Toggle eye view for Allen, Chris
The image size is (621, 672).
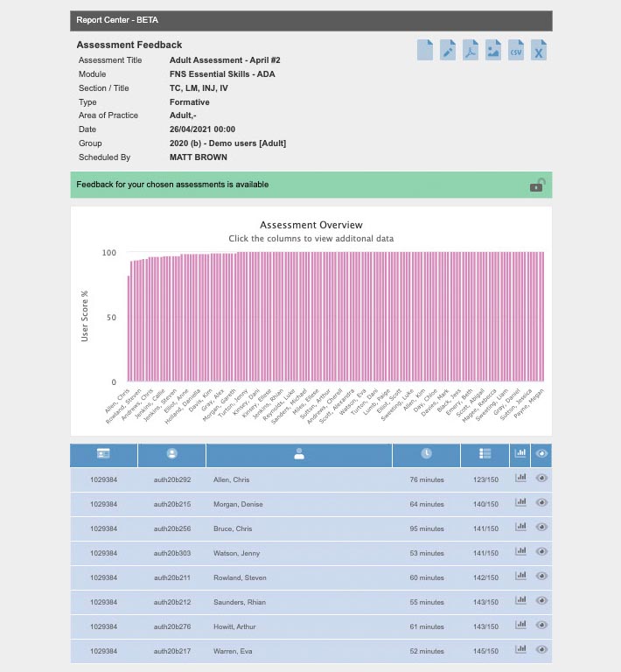tap(541, 478)
